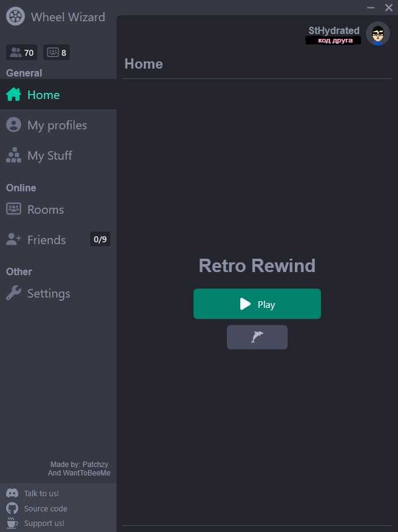398x532 pixels.
Task: Click the online players count icon
Action: [16, 53]
